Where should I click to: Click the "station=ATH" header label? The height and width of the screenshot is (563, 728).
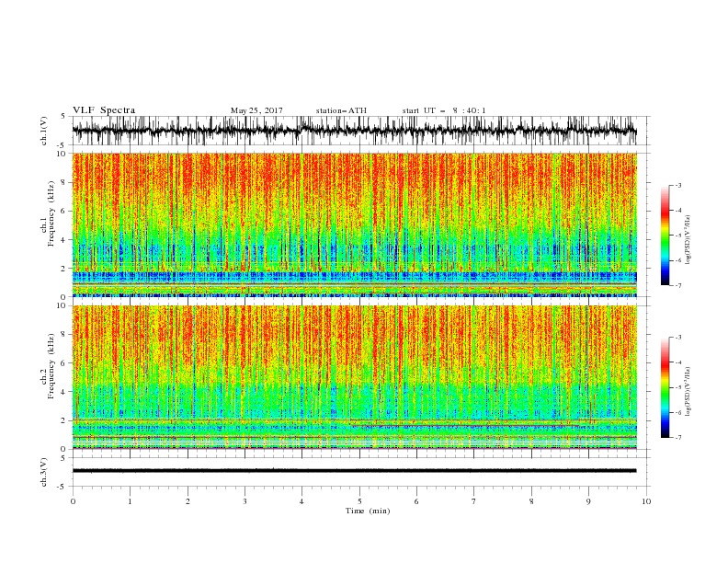[341, 110]
